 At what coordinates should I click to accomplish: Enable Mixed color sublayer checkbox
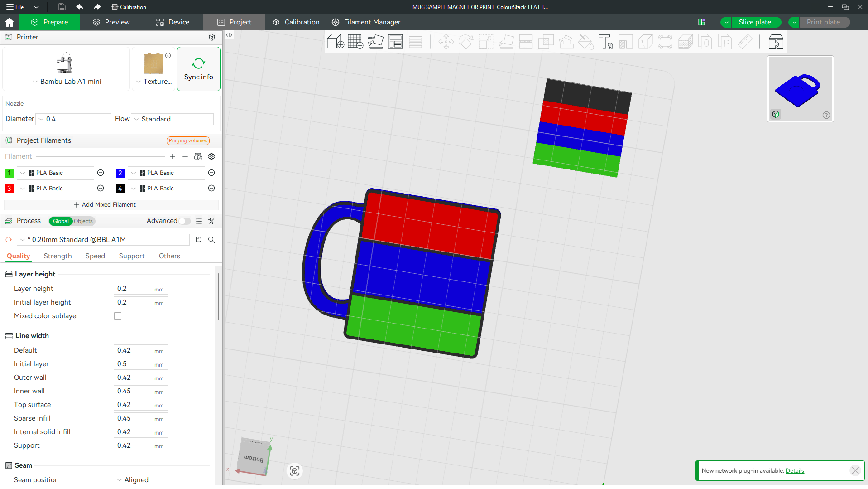tap(118, 316)
